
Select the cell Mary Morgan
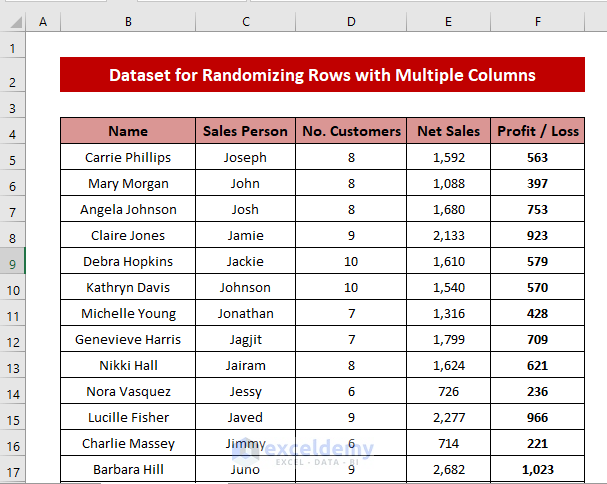(128, 183)
